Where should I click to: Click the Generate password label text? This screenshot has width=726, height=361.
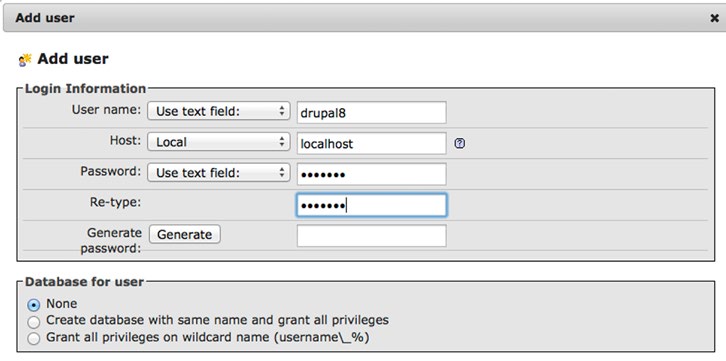coord(111,241)
